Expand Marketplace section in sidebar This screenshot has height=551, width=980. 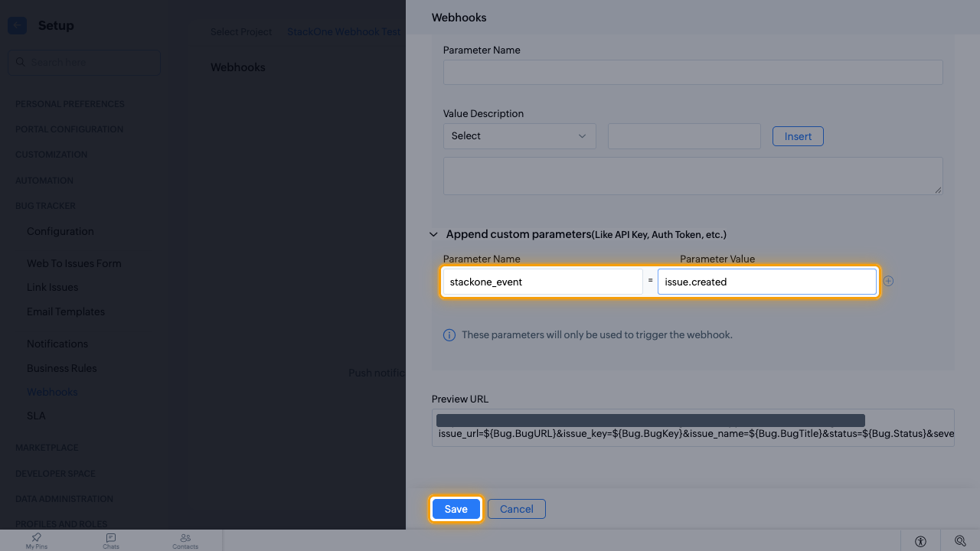[x=47, y=448]
